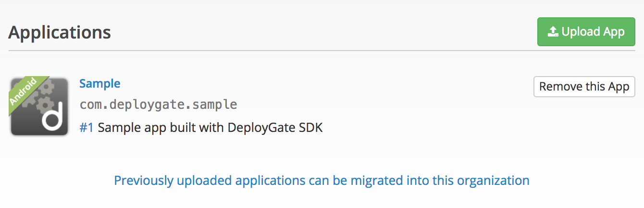Screen dimensions: 644x208
Task: Click the word 'App' on the Upload button
Action: point(614,32)
